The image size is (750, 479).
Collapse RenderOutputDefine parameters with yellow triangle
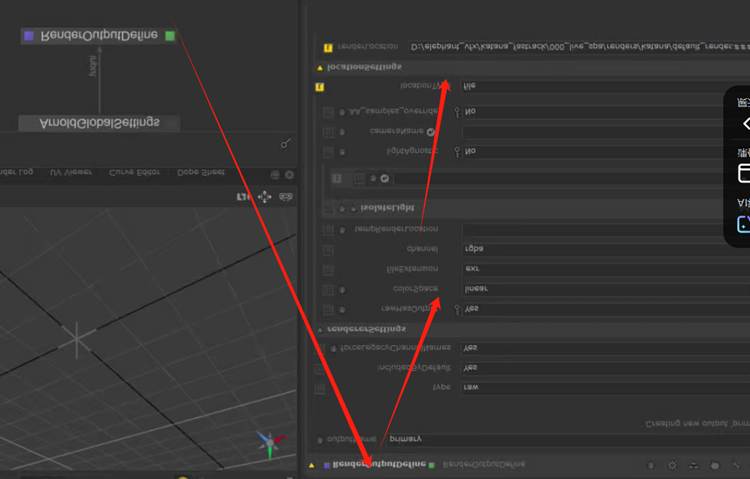(312, 465)
